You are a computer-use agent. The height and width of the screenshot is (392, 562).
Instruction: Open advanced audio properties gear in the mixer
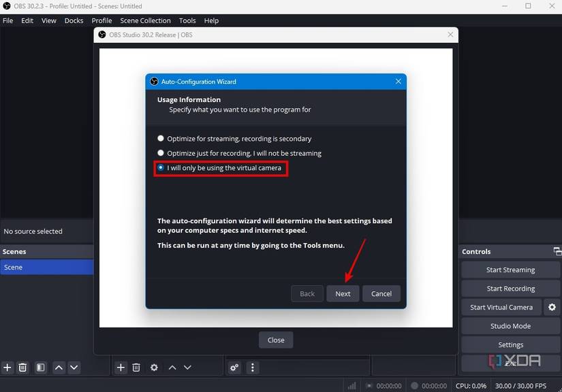tap(234, 367)
